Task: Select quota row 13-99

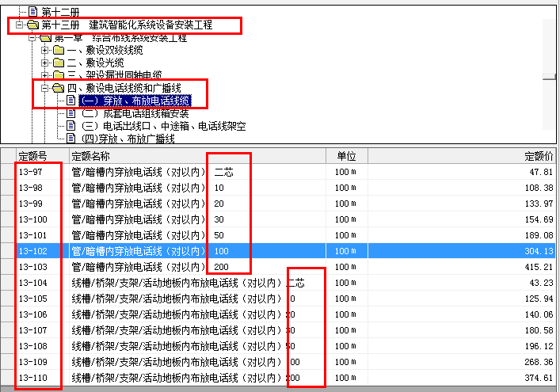Action: coord(278,204)
